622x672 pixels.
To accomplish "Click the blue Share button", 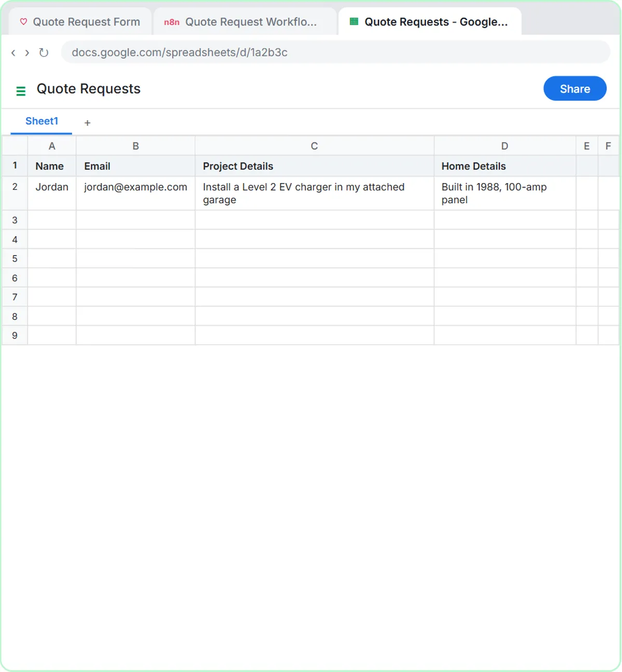I will click(575, 89).
